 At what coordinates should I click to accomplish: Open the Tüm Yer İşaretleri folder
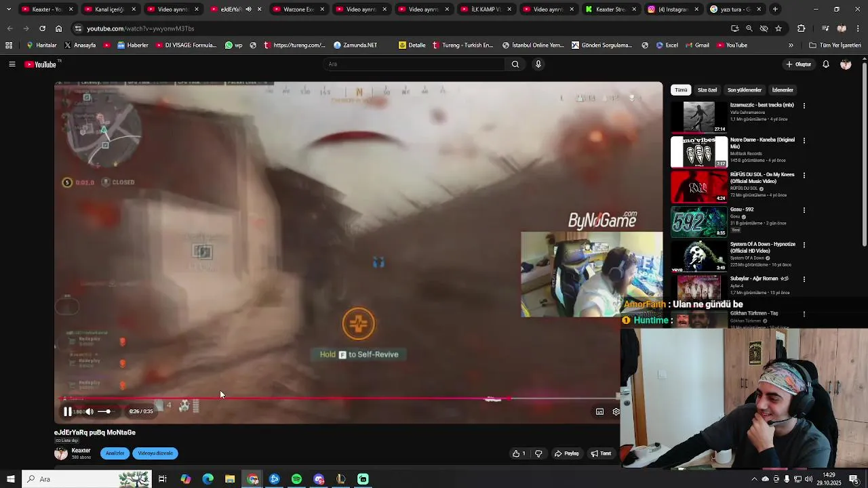[x=835, y=45]
